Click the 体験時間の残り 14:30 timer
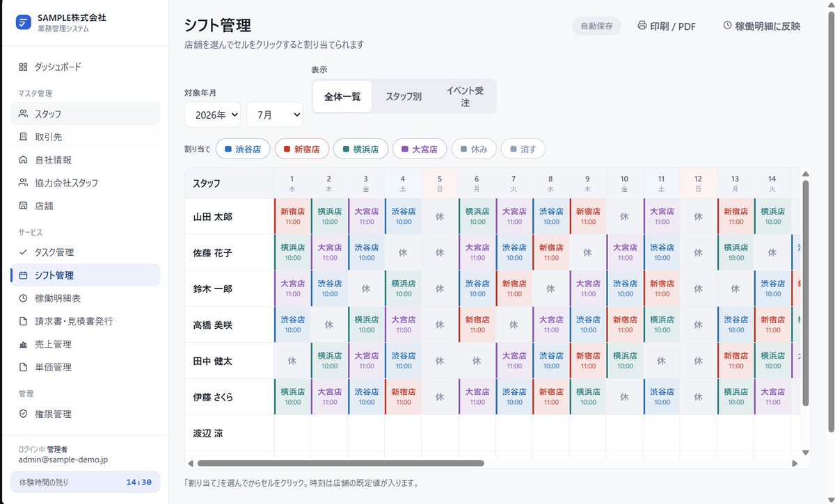Viewport: 835px width, 504px height. pos(85,482)
